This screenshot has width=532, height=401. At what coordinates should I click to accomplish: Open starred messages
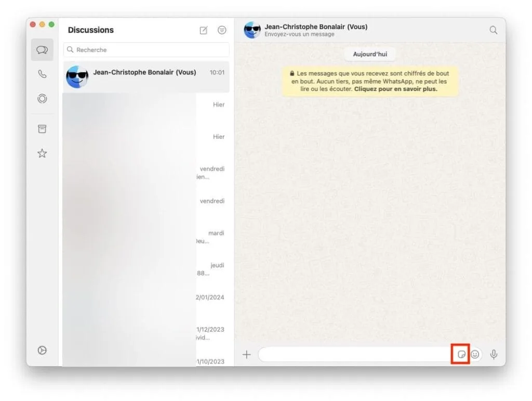[x=42, y=153]
